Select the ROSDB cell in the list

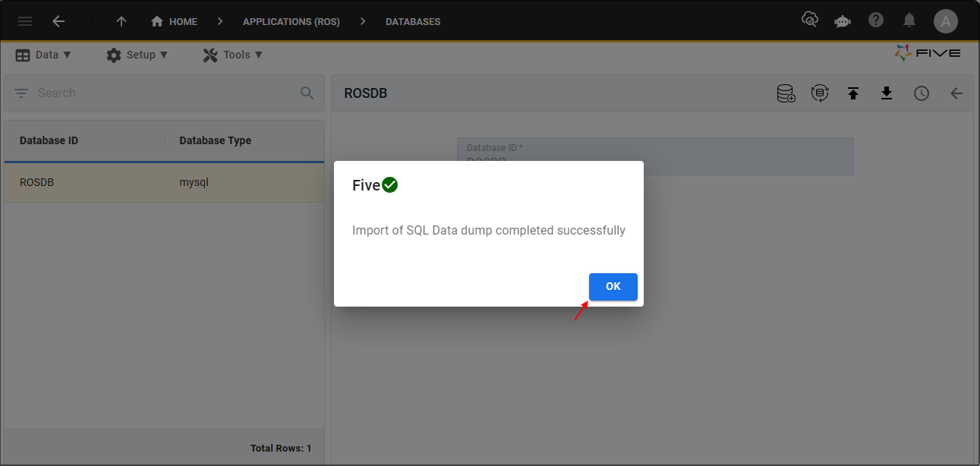[x=36, y=182]
